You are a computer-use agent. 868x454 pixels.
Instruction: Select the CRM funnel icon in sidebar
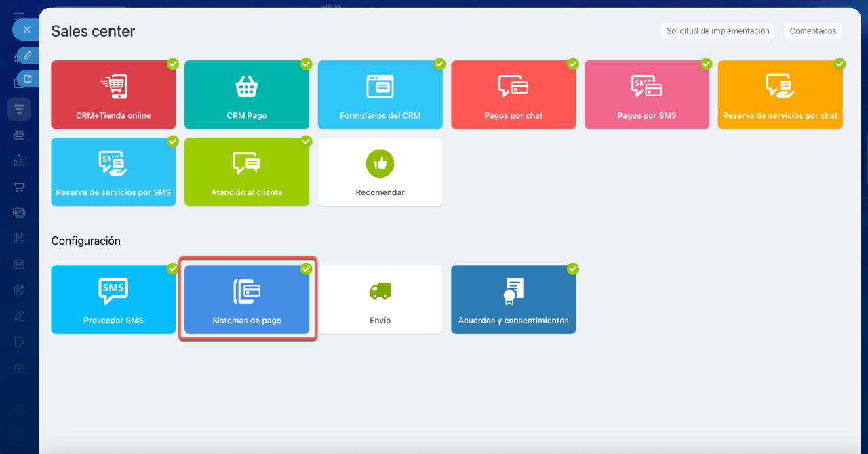click(x=19, y=108)
